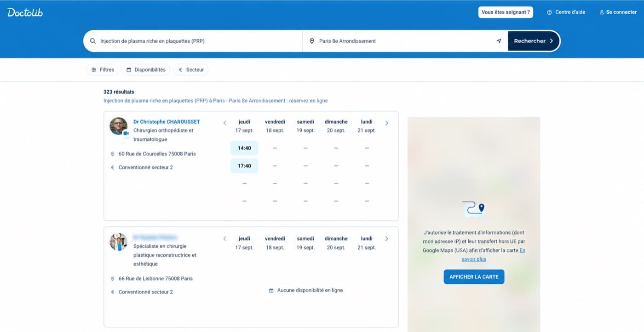This screenshot has width=644, height=332.
Task: Click the map route icon above the consent text
Action: pyautogui.click(x=474, y=209)
